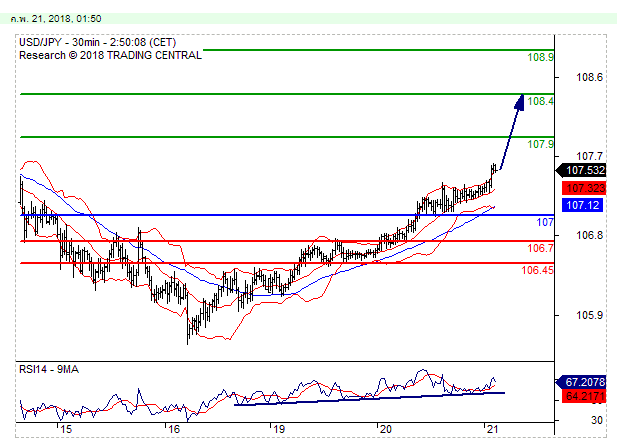Image resolution: width=617 pixels, height=448 pixels.
Task: Click the RSI value tag 67.2078
Action: pos(581,382)
